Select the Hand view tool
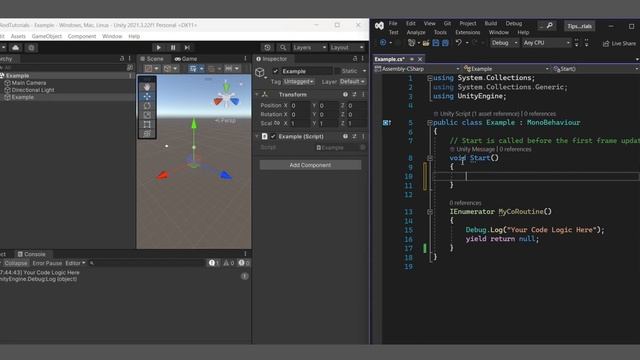The height and width of the screenshot is (360, 640). (147, 87)
